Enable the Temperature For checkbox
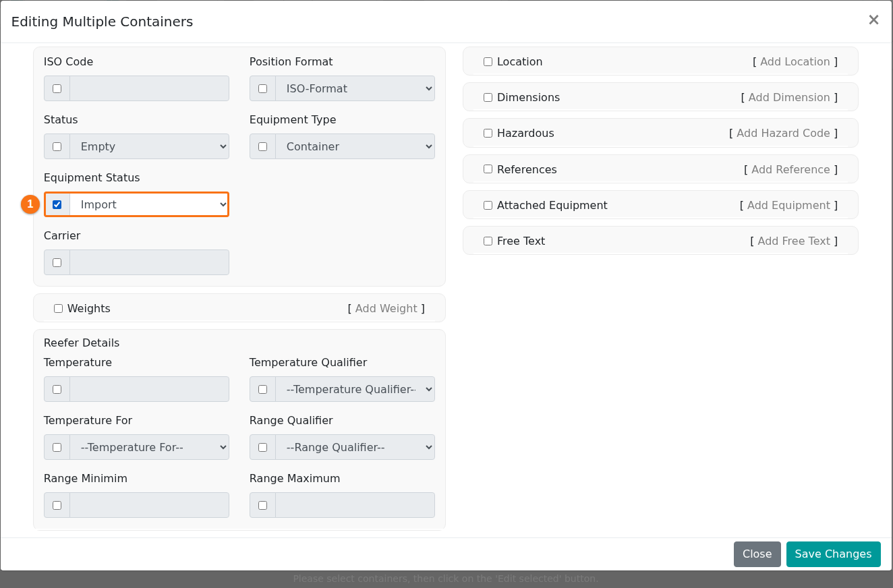893x588 pixels. tap(57, 447)
